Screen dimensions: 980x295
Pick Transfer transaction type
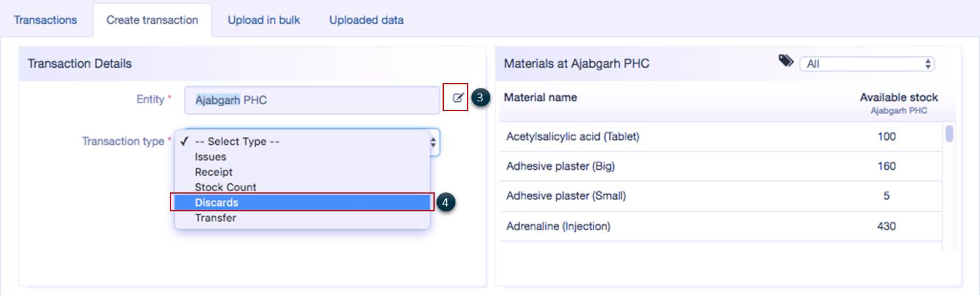coord(215,218)
